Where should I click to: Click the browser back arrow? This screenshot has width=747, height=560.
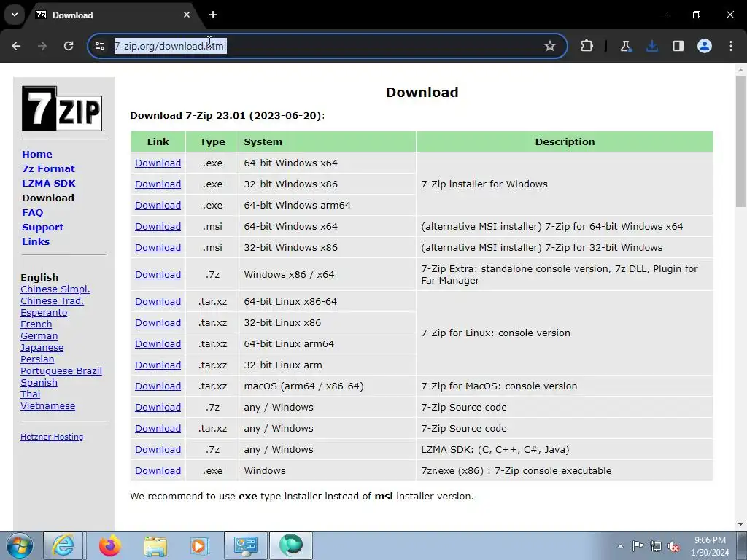point(16,46)
